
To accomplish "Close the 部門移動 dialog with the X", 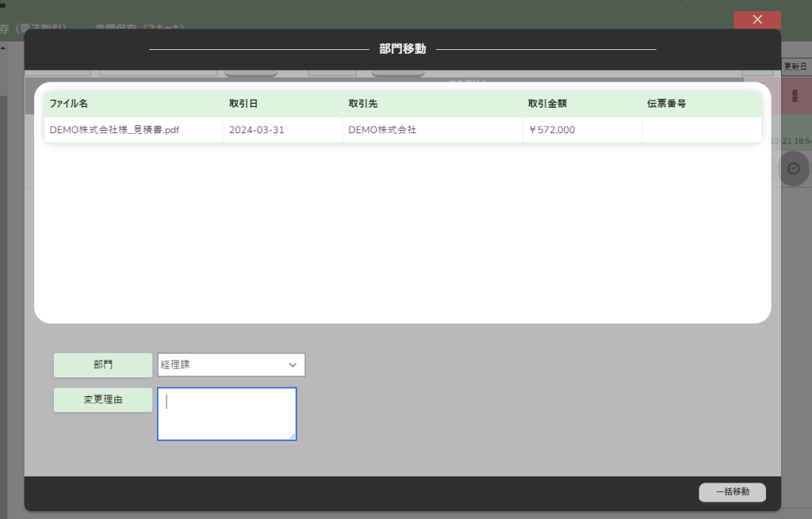I will [x=757, y=20].
